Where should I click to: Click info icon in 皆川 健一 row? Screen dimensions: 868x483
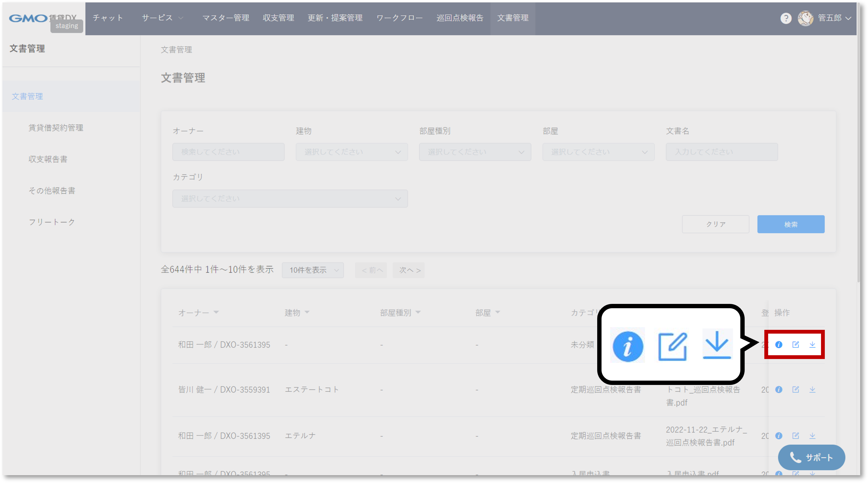click(x=778, y=389)
